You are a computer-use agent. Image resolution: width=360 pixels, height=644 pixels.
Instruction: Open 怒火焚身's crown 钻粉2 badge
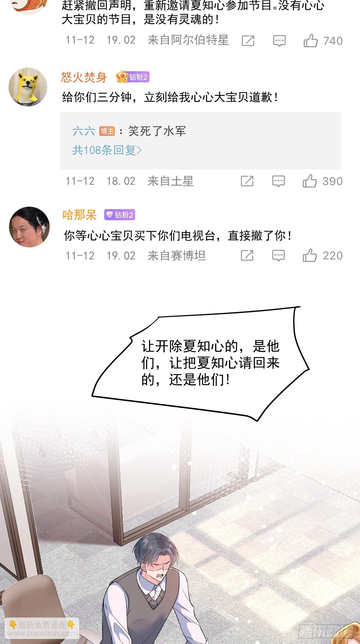tap(132, 77)
